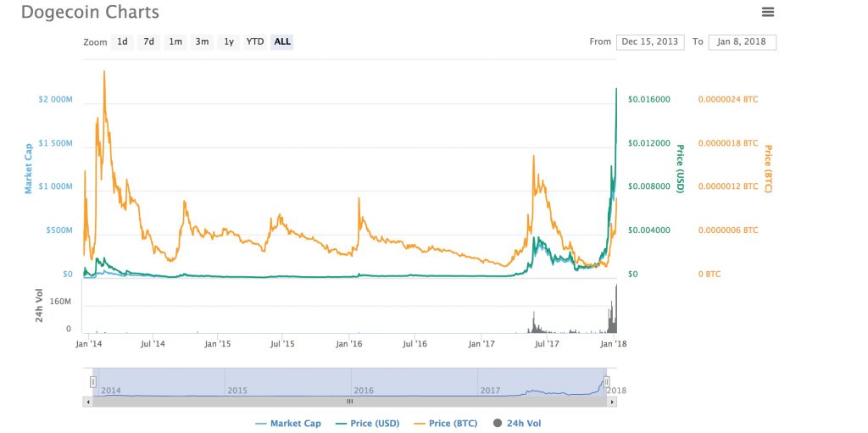Set zoom to 7d
The image size is (868, 433).
click(x=149, y=42)
